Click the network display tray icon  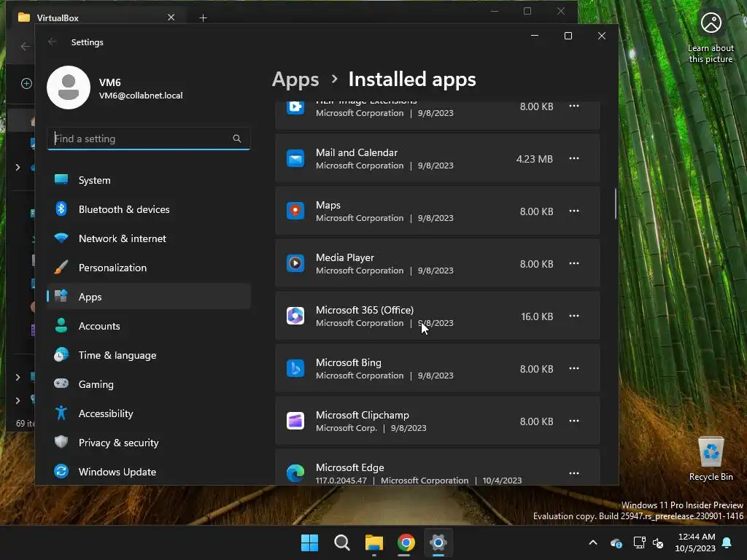point(639,542)
